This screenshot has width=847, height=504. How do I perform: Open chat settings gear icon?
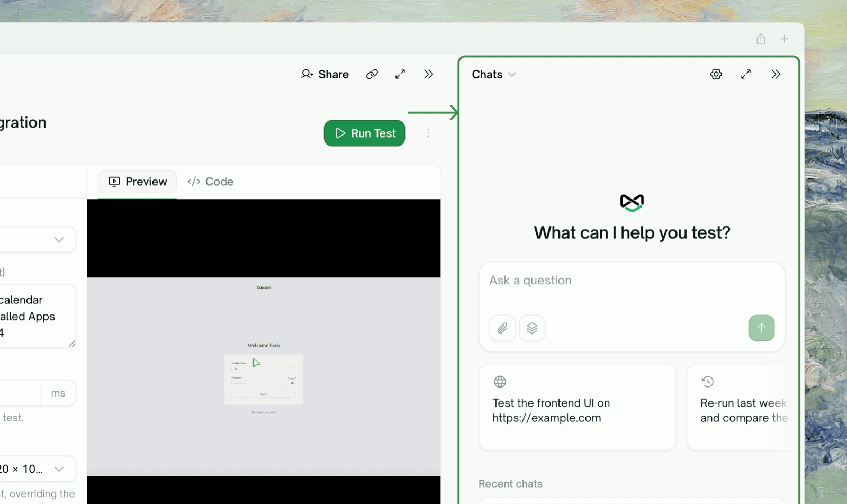[716, 74]
